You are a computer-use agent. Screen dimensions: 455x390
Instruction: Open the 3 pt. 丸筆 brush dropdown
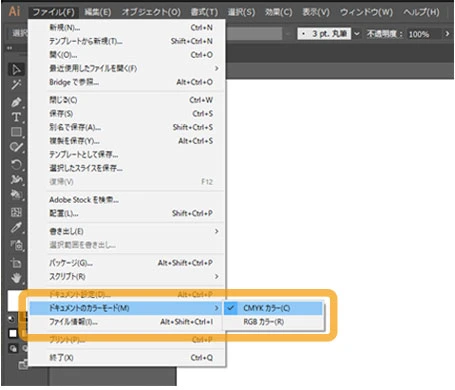(x=357, y=34)
